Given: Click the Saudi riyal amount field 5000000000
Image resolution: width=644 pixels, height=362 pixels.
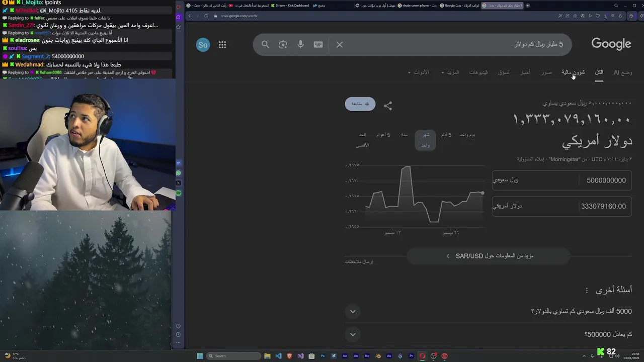Looking at the screenshot, I should pos(605,180).
